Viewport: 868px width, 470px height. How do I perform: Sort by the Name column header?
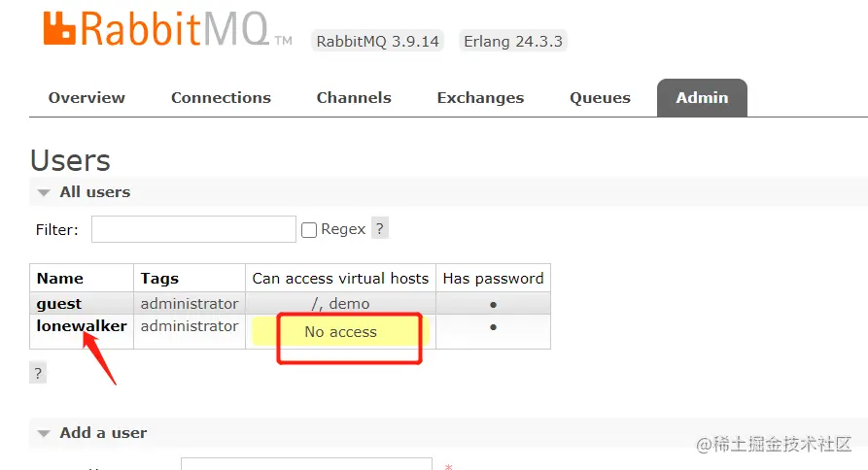coord(60,278)
